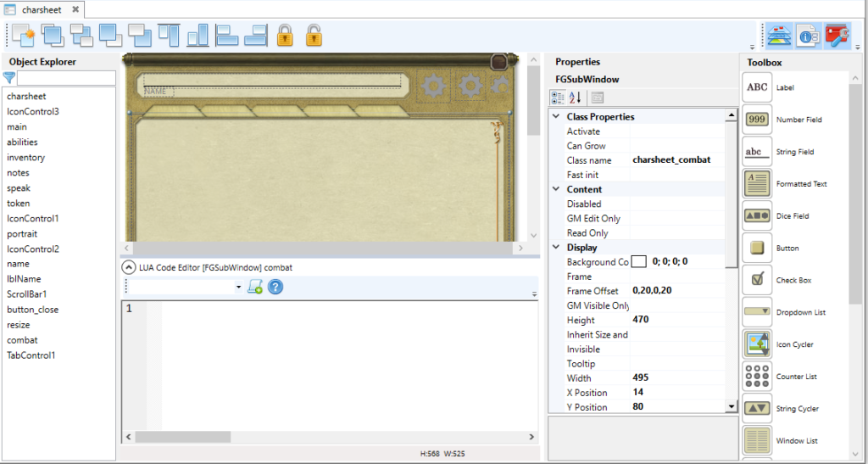Toggle the Object Explorer layers panel icon
The height and width of the screenshot is (464, 868).
coord(780,36)
